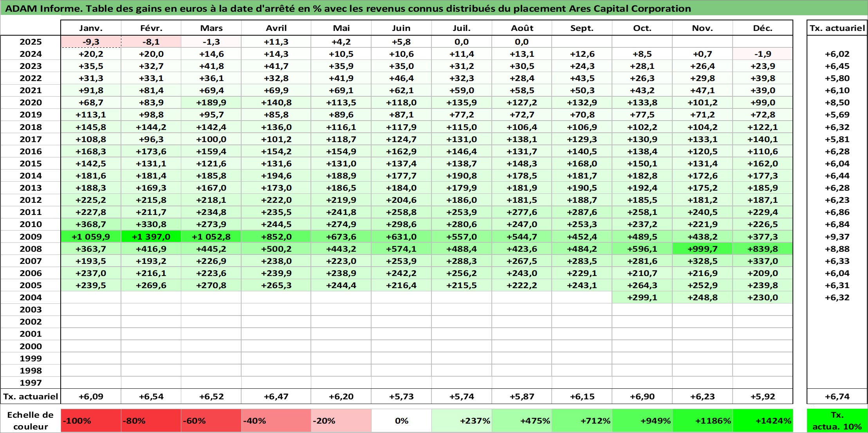
Task: Select the +712% green scale cell
Action: coord(582,421)
